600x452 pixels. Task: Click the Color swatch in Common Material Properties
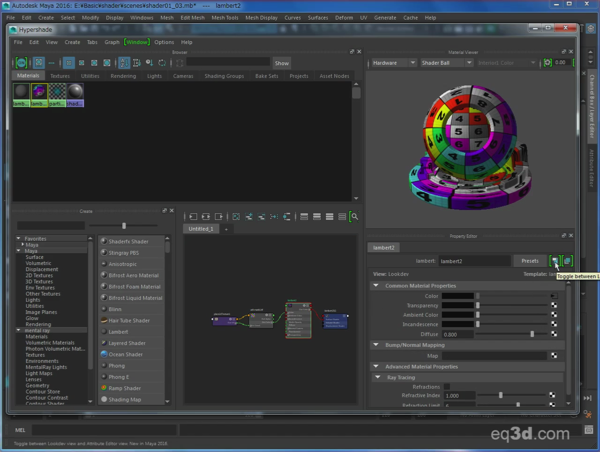[x=457, y=296]
